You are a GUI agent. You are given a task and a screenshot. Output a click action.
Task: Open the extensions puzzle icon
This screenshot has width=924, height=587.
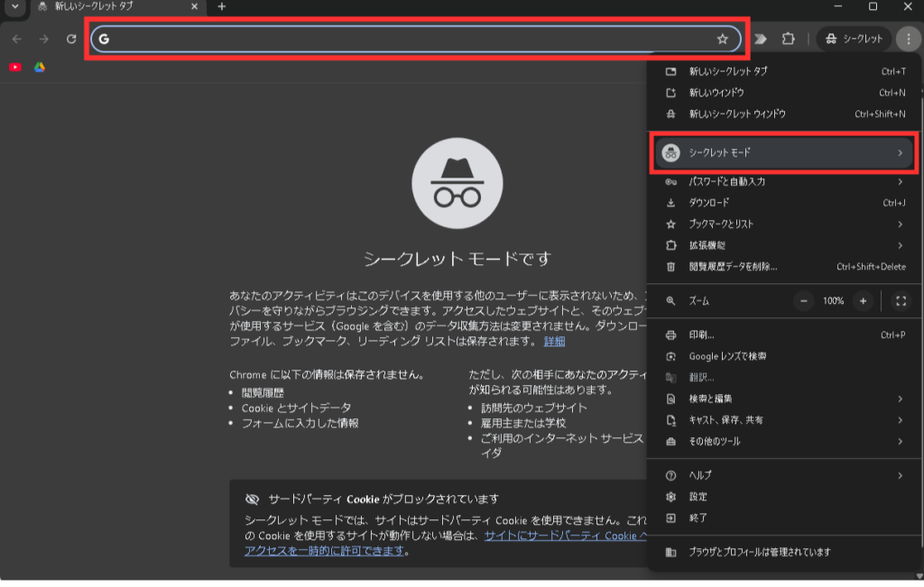coord(788,39)
